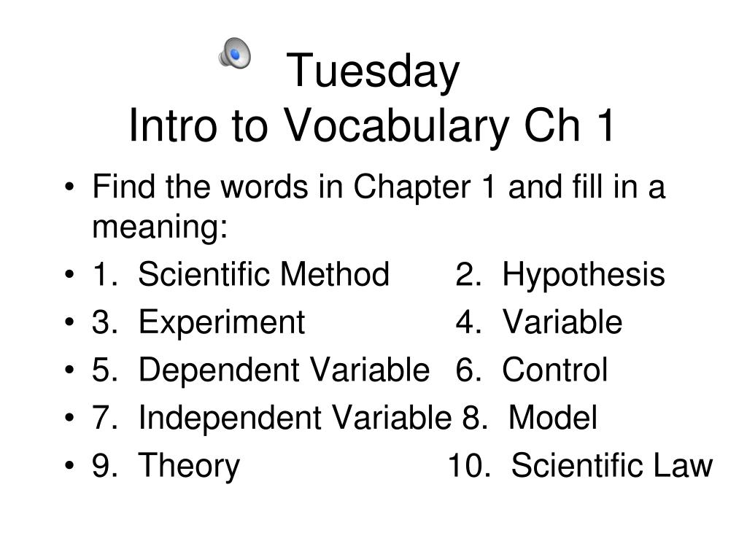Select term '10. Scientific Law'
This screenshot has width=747, height=560.
pyautogui.click(x=580, y=465)
